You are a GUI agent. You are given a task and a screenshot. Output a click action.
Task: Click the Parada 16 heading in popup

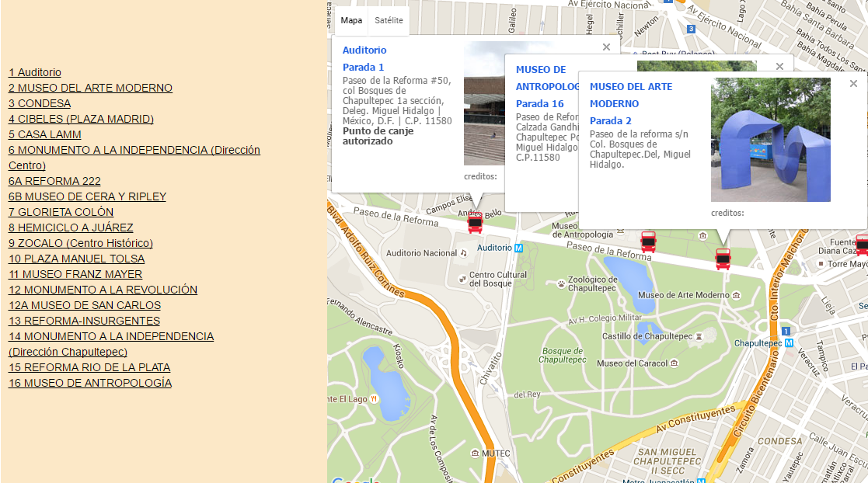tap(540, 103)
